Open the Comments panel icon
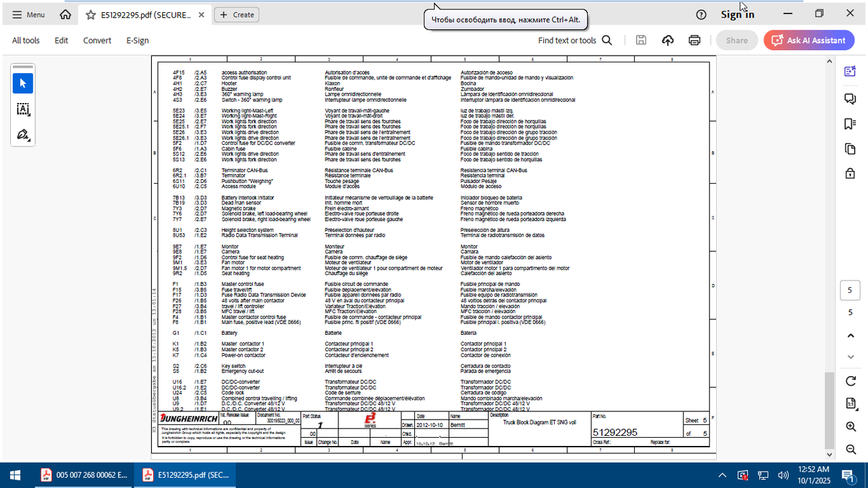The height and width of the screenshot is (488, 868). click(850, 98)
